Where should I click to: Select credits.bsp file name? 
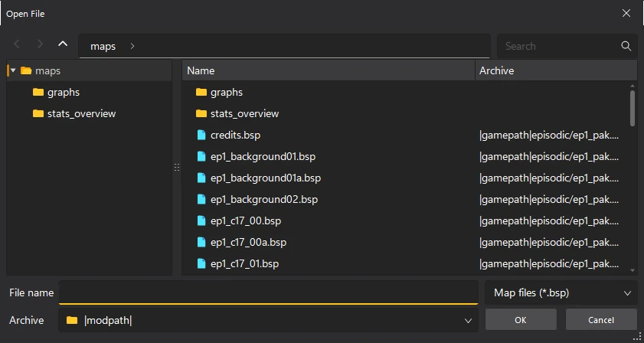click(235, 135)
